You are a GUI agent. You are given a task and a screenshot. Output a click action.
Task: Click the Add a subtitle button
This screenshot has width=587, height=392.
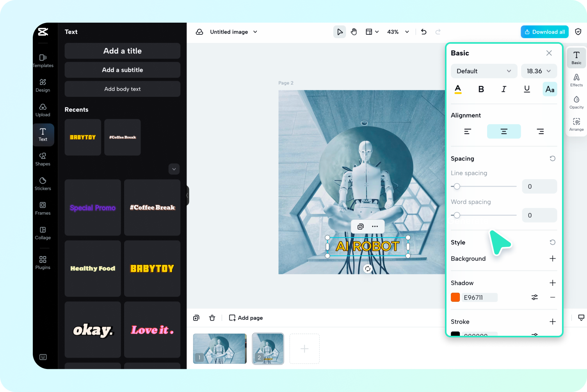pos(122,70)
